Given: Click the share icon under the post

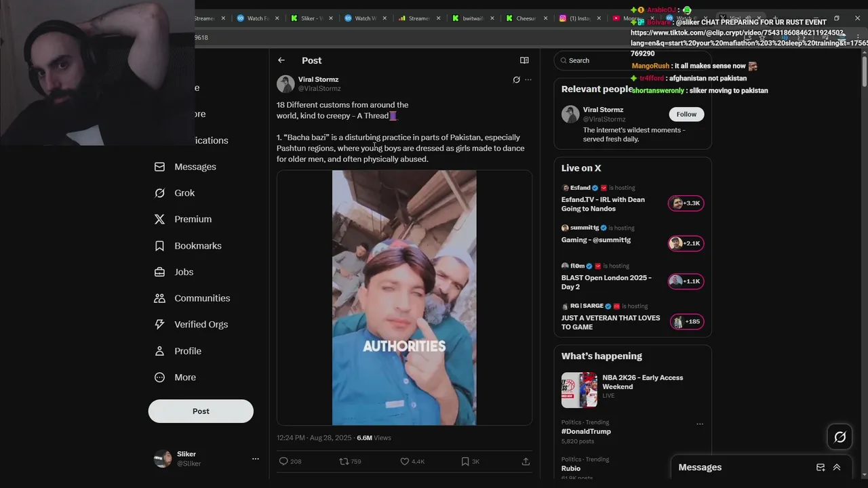Looking at the screenshot, I should [x=526, y=462].
